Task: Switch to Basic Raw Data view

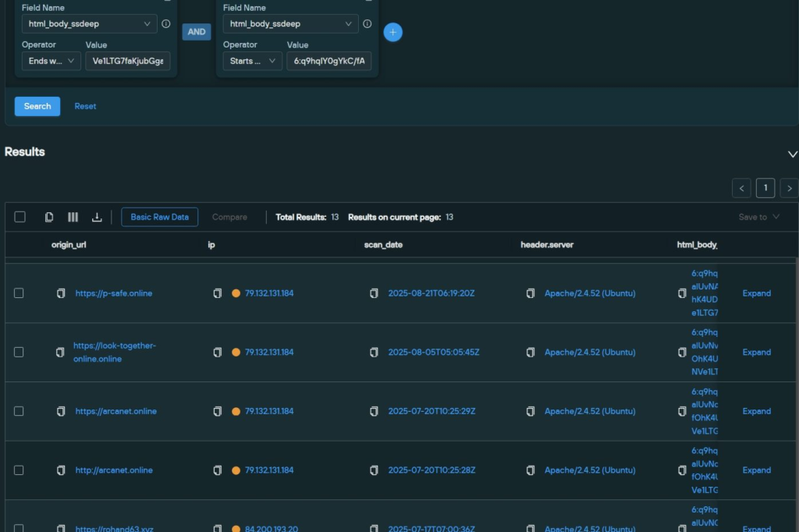Action: coord(159,217)
